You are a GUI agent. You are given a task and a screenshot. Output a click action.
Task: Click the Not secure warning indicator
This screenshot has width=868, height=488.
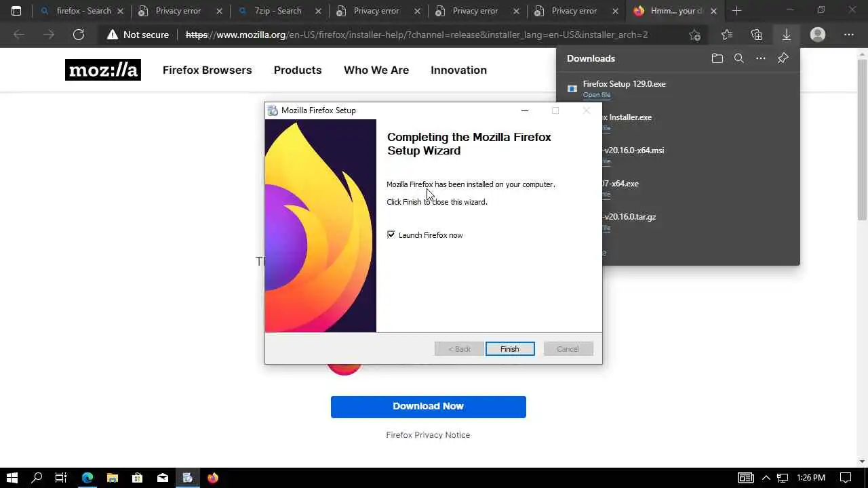coord(137,35)
